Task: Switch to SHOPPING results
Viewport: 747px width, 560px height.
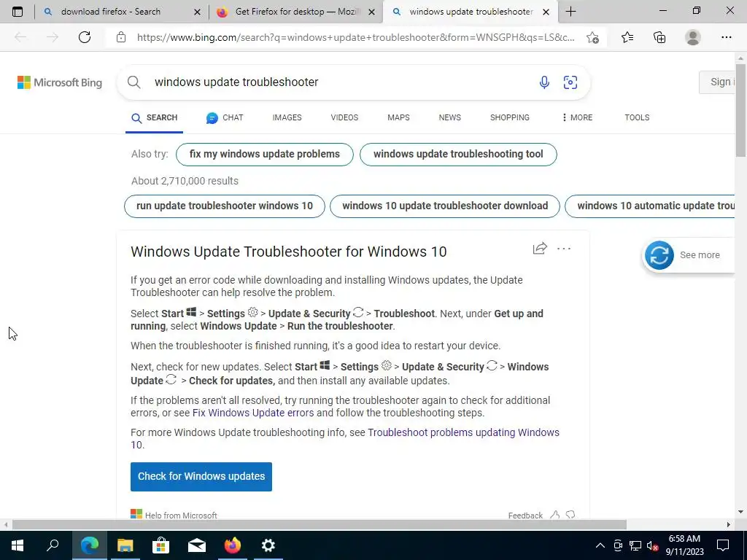Action: tap(510, 117)
